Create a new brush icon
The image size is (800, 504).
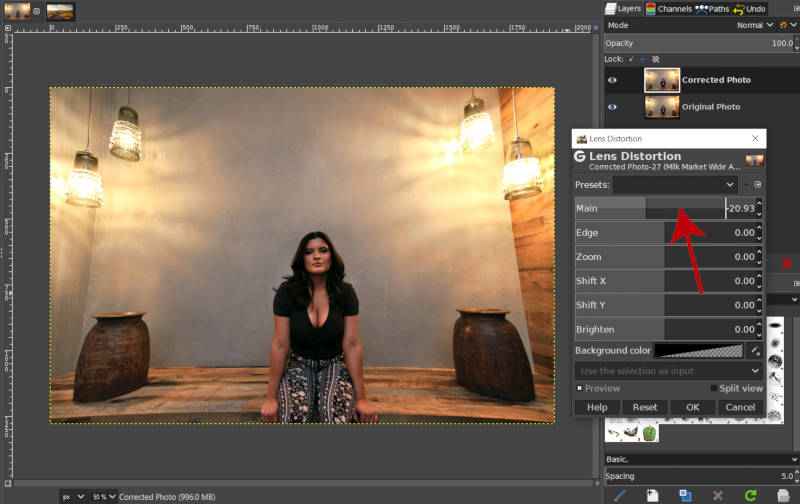(x=652, y=495)
